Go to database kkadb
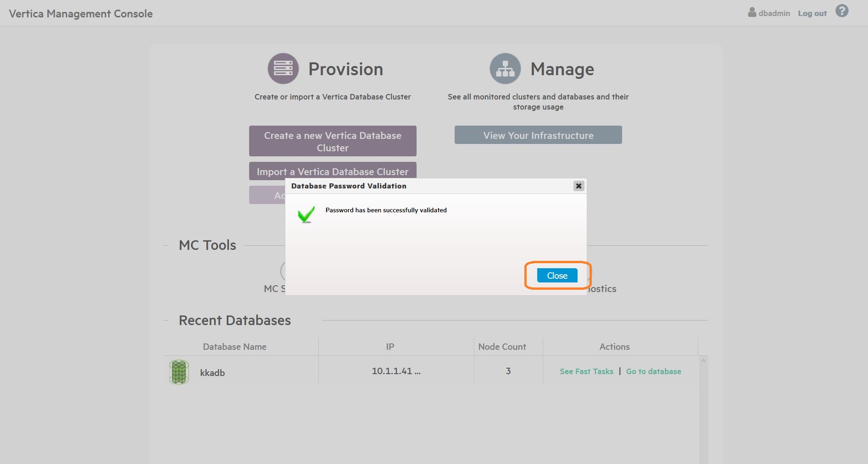This screenshot has height=464, width=868. [x=653, y=371]
